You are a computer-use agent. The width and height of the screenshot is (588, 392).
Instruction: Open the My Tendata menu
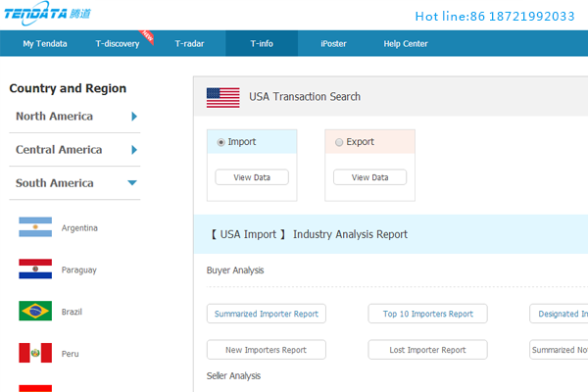[x=45, y=43]
